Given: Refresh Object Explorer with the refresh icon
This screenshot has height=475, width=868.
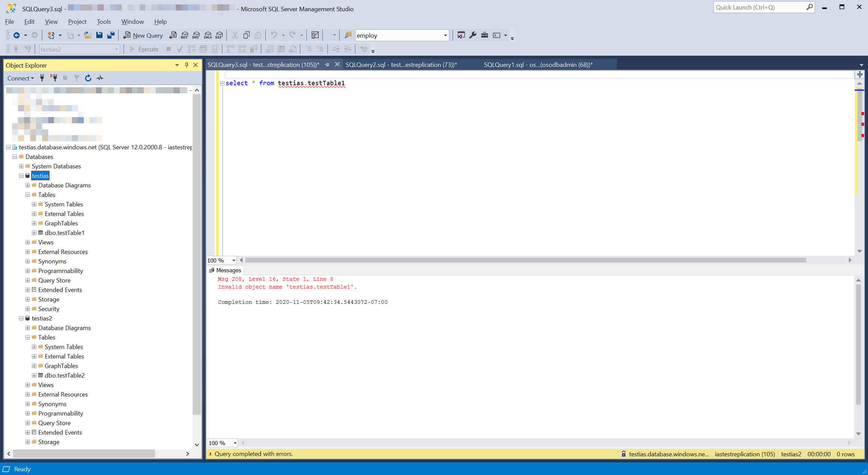Looking at the screenshot, I should click(x=88, y=78).
